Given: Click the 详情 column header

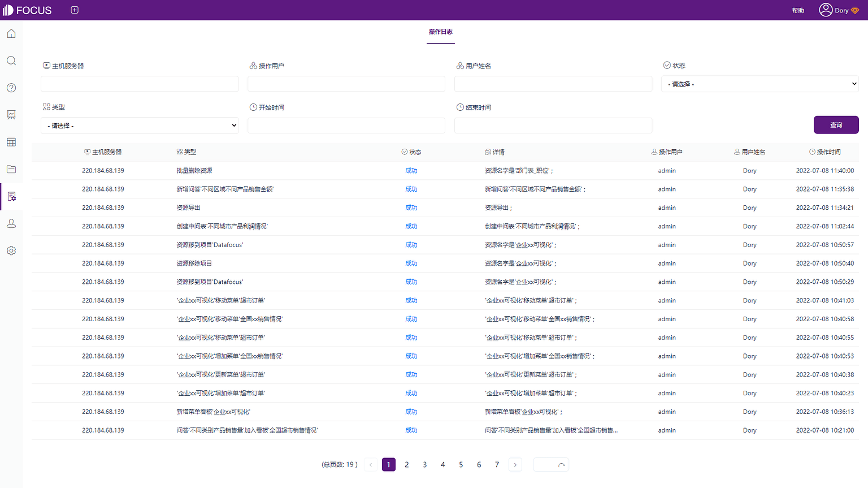Looking at the screenshot, I should pyautogui.click(x=495, y=152).
